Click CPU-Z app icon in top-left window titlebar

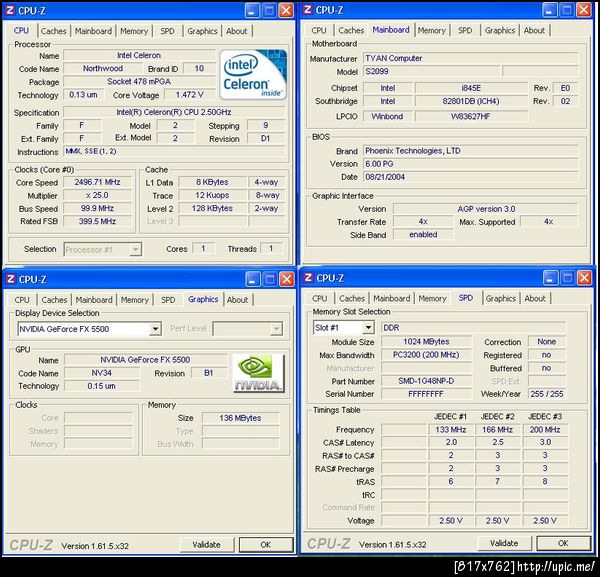pos(10,10)
